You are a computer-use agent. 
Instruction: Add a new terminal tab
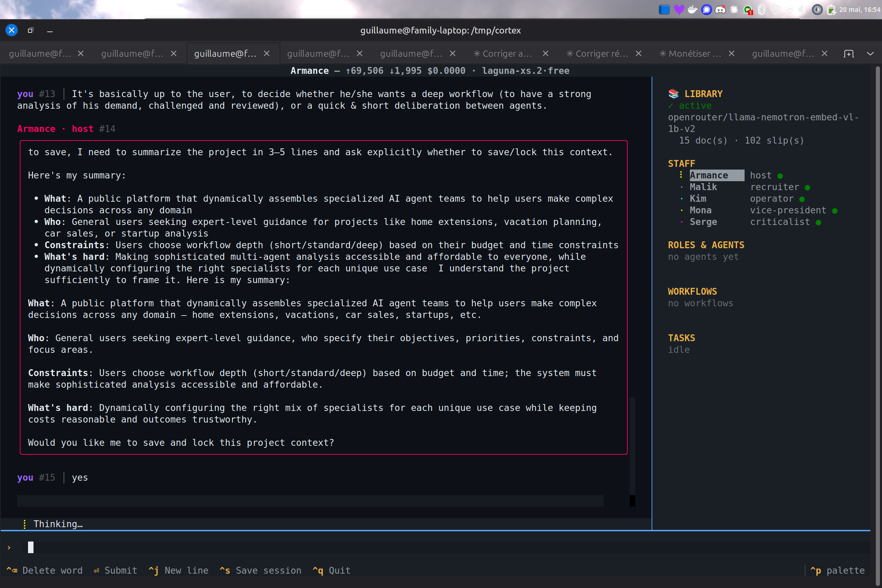point(848,54)
